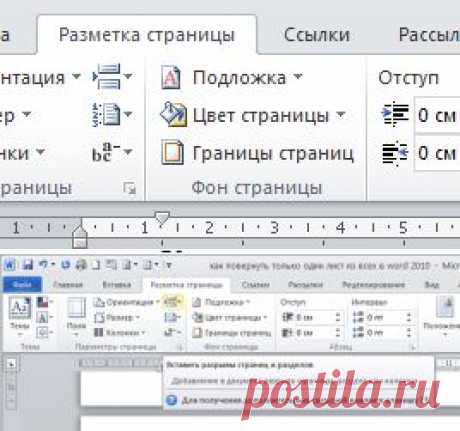
Task: Click the spacing after spinner arrows under Интервал
Action: click(409, 332)
